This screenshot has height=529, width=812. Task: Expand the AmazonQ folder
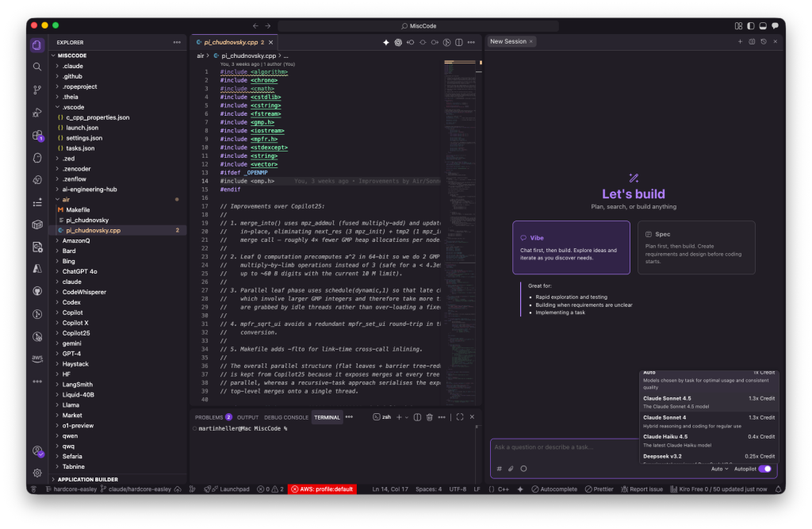(76, 240)
